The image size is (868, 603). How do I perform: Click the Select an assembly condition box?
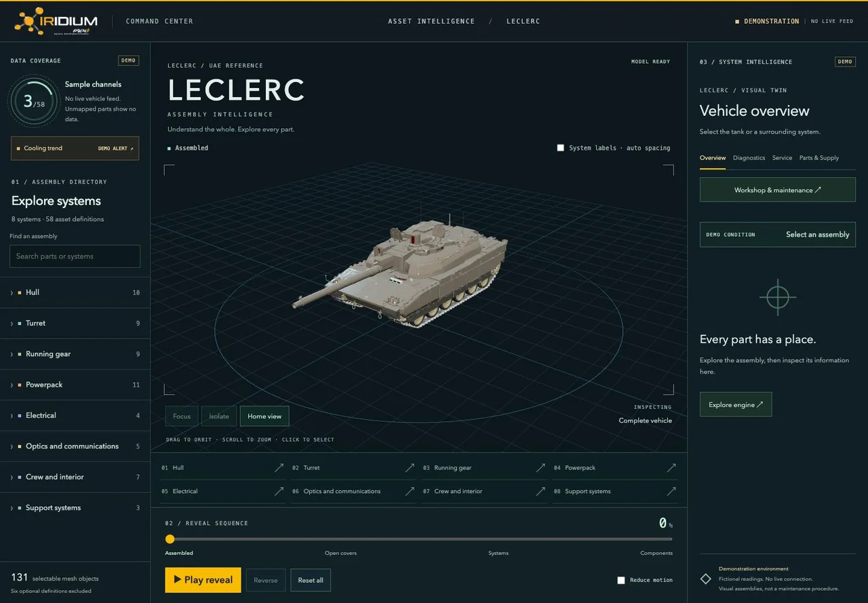[778, 235]
